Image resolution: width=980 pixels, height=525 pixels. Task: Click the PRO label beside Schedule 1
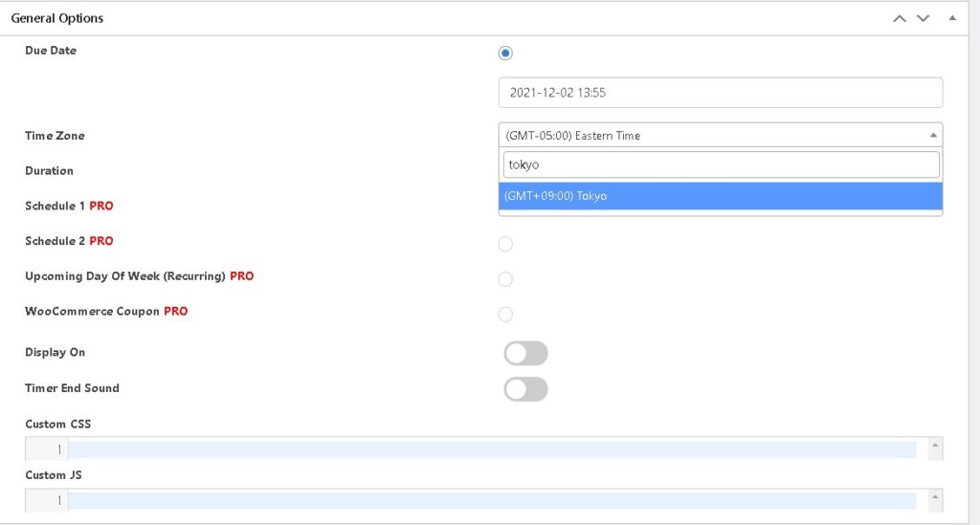(101, 206)
